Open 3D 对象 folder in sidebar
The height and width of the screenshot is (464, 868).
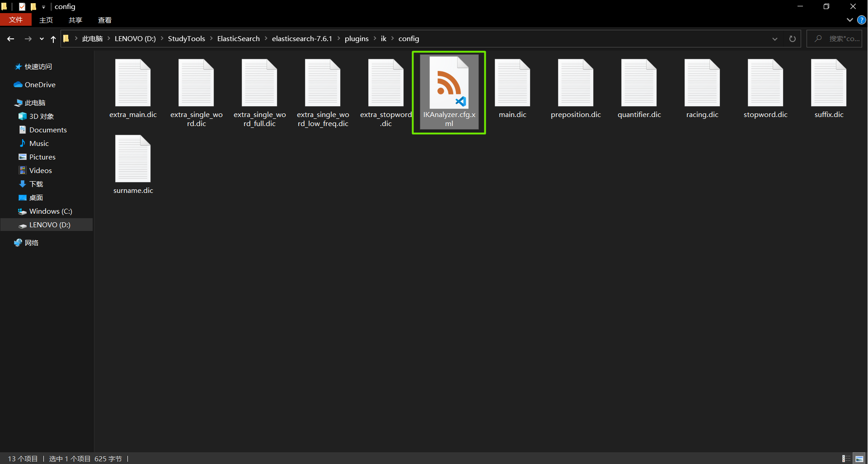[x=41, y=116]
